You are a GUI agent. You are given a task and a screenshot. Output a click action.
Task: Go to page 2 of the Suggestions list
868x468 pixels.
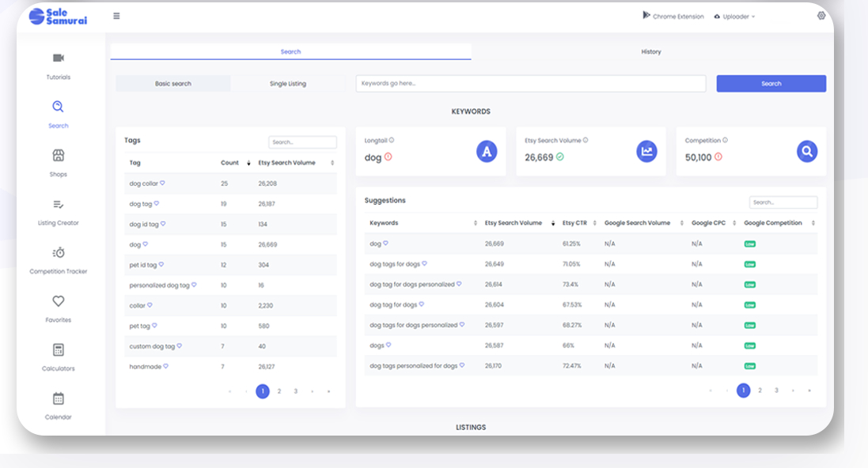coord(760,390)
